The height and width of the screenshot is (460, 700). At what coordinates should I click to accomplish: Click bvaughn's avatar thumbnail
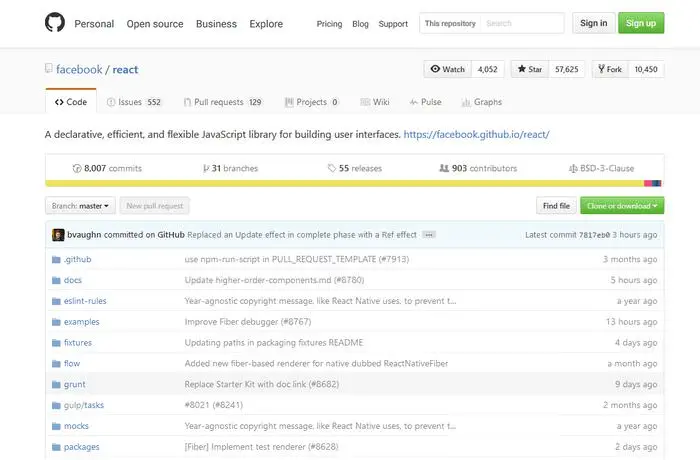58,235
